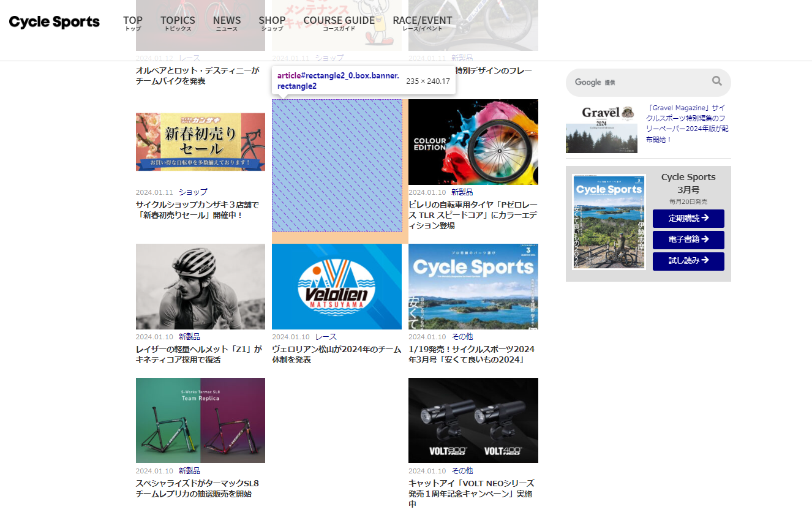Open the COURSE GUIDE section
The height and width of the screenshot is (523, 812).
tap(339, 24)
